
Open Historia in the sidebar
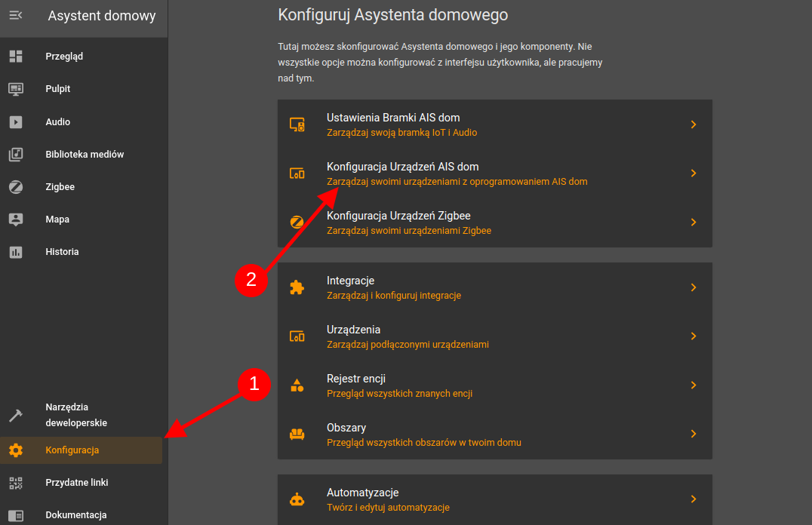tap(82, 252)
